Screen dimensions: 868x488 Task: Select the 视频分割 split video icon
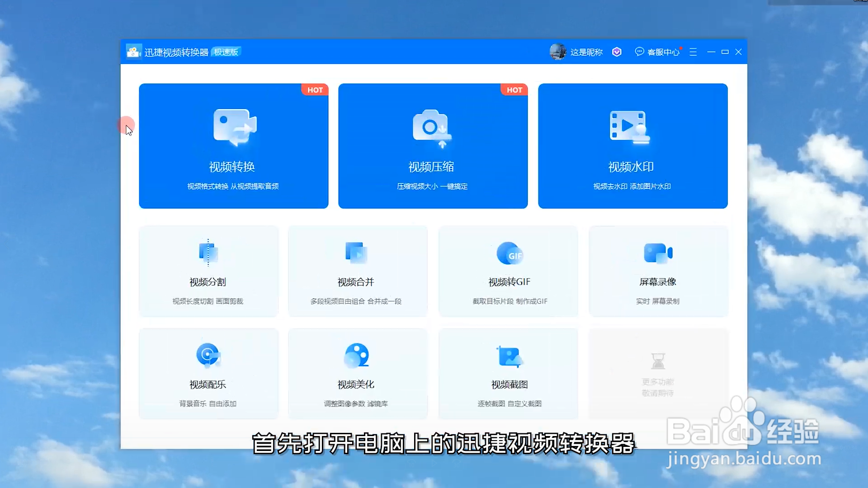208,253
